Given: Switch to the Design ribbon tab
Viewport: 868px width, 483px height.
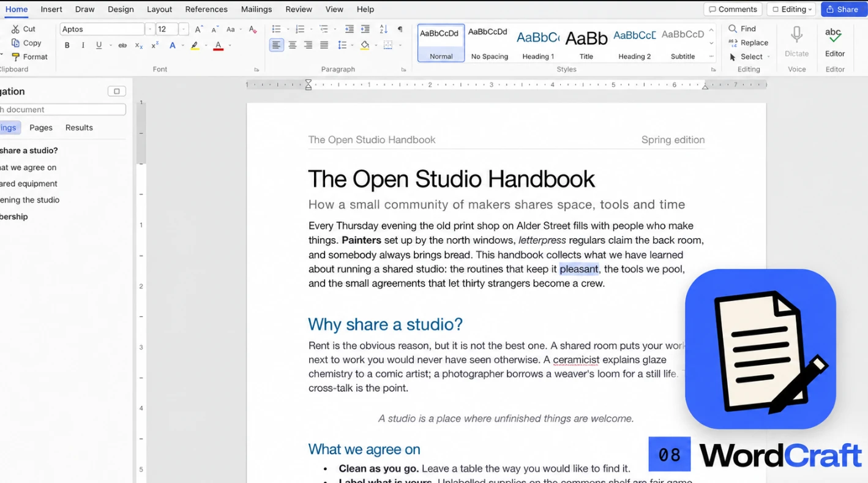Looking at the screenshot, I should 121,9.
